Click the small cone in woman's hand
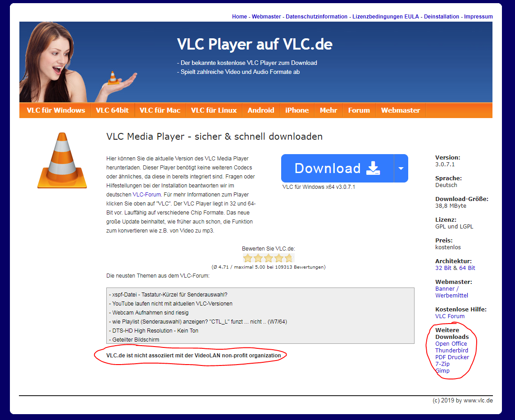Viewport: 515px width, 420px height. 113,78
